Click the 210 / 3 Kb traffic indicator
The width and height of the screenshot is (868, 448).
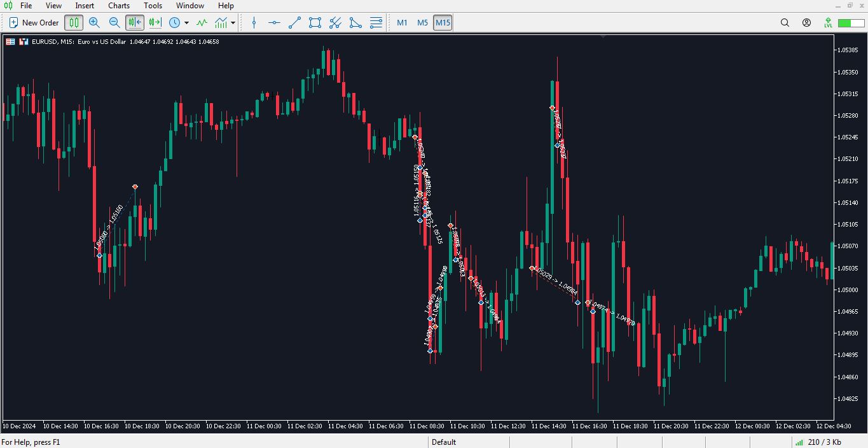point(825,442)
